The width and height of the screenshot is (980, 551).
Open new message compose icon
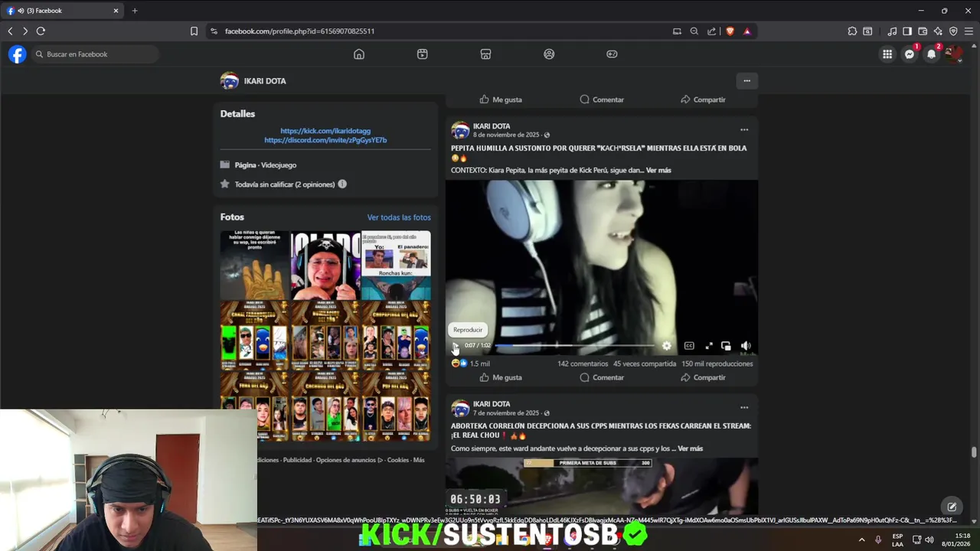[952, 507]
